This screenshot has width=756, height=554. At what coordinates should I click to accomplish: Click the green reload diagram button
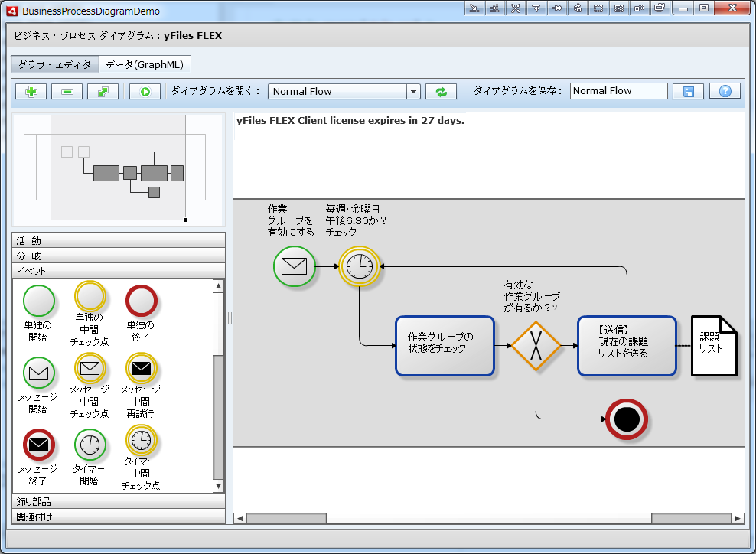coord(442,92)
